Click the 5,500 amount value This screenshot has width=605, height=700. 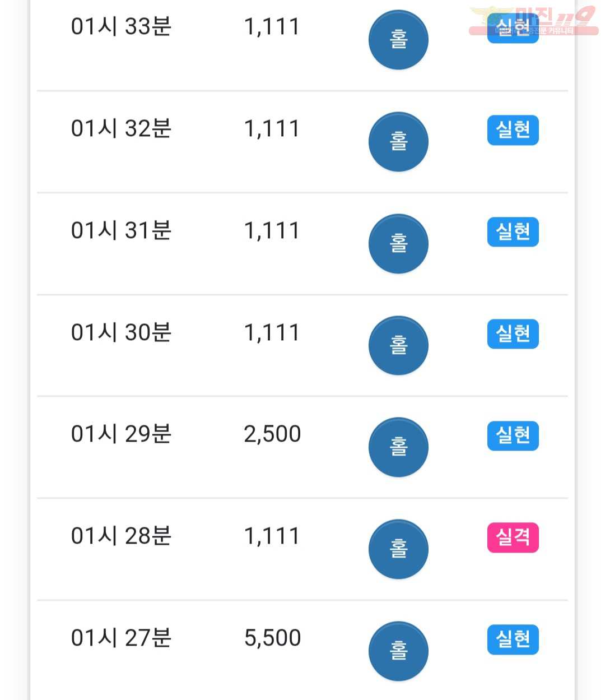(x=272, y=638)
